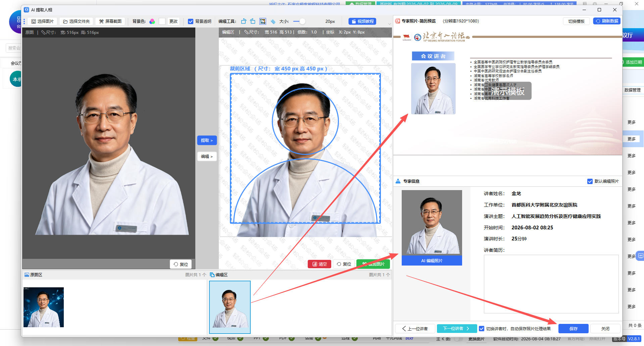This screenshot has height=346, width=644.
Task: Click the 选择图片 button
Action: [x=43, y=21]
